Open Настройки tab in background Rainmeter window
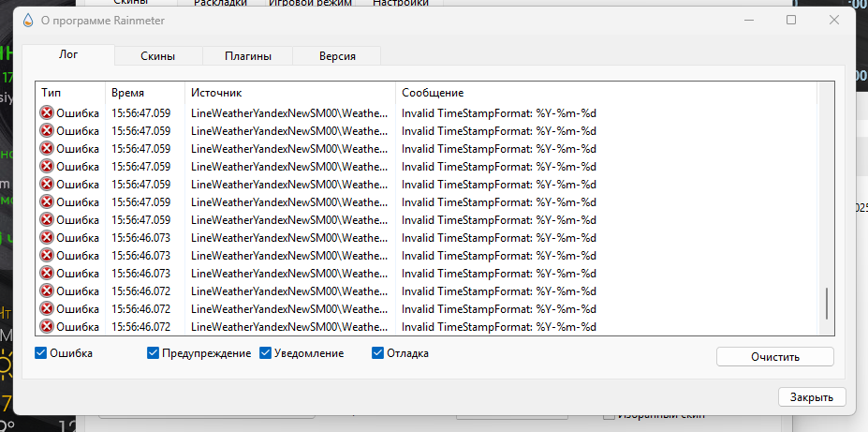Screen dimensions: 868x432 pyautogui.click(x=401, y=4)
